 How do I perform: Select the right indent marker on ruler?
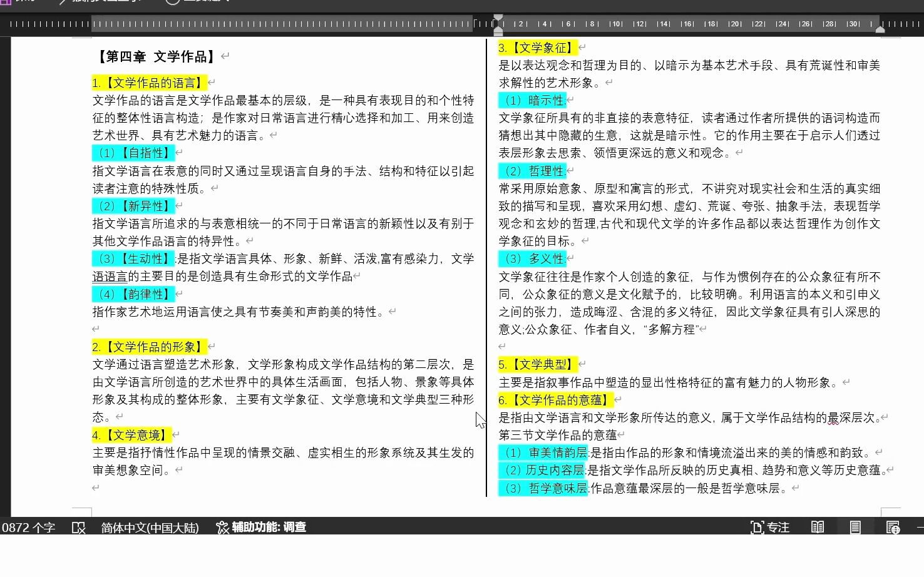pyautogui.click(x=880, y=29)
